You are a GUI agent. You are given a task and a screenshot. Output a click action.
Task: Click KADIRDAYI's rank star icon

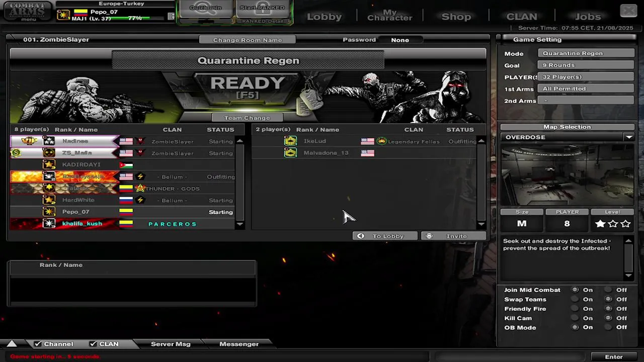coord(49,164)
